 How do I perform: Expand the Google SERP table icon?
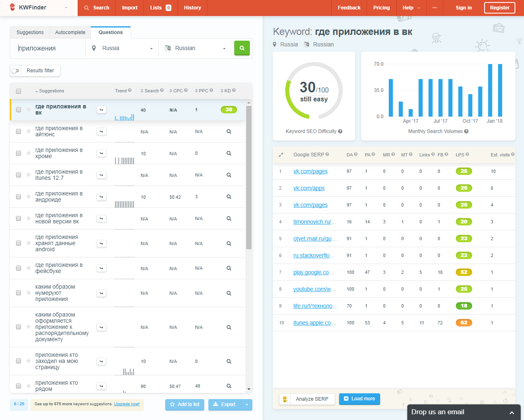tap(281, 155)
